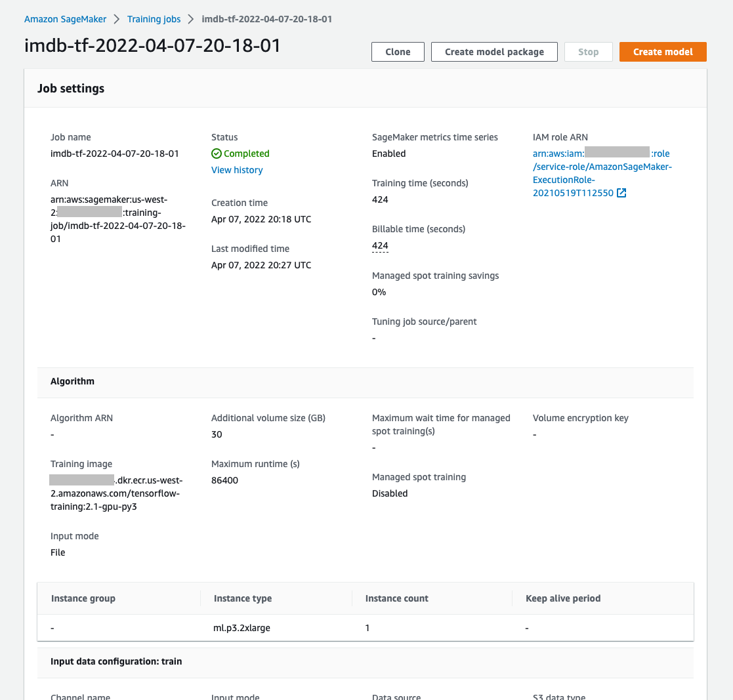Navigate to Amazon SageMaker via breadcrumb
The image size is (733, 700).
[x=65, y=19]
